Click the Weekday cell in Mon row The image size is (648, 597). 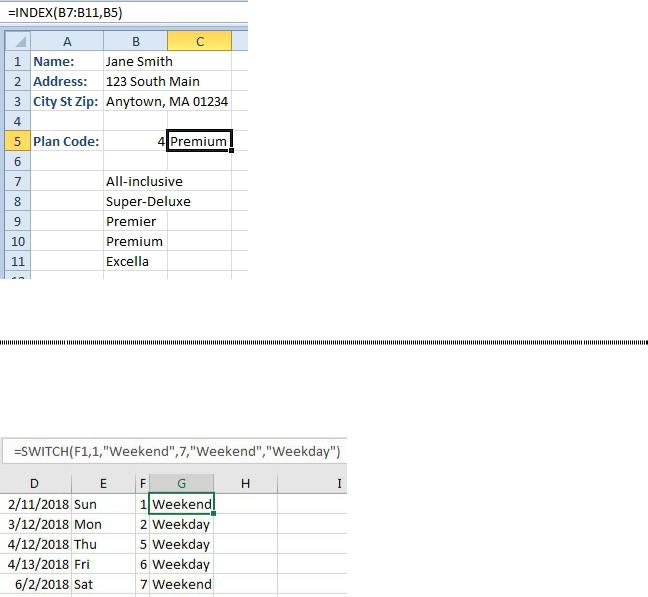pos(181,524)
